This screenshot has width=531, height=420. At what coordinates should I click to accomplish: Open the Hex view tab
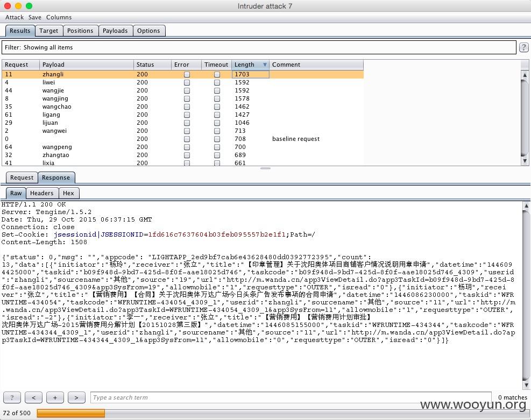[68, 193]
